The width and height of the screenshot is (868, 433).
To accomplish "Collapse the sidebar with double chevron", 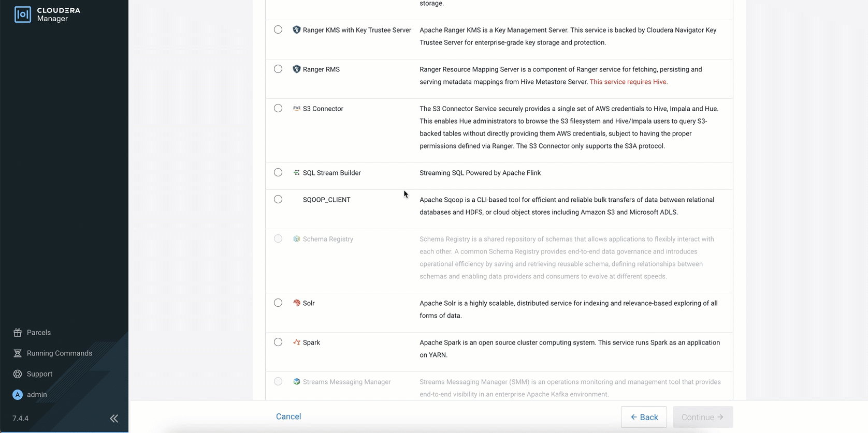I will [114, 419].
